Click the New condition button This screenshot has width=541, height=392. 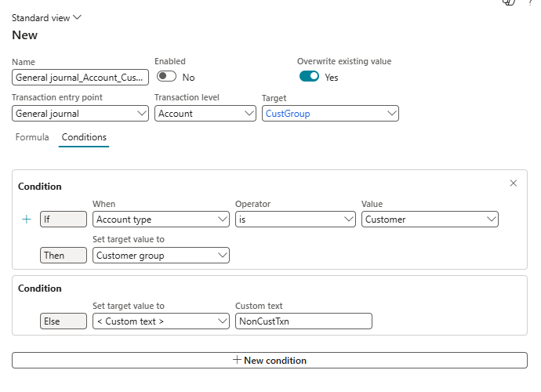coord(269,361)
